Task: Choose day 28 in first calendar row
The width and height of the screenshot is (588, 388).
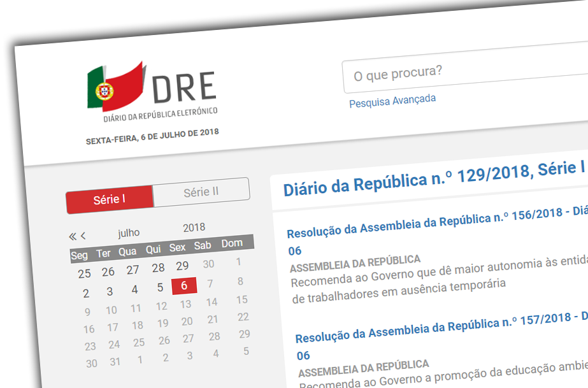Action: pyautogui.click(x=158, y=268)
